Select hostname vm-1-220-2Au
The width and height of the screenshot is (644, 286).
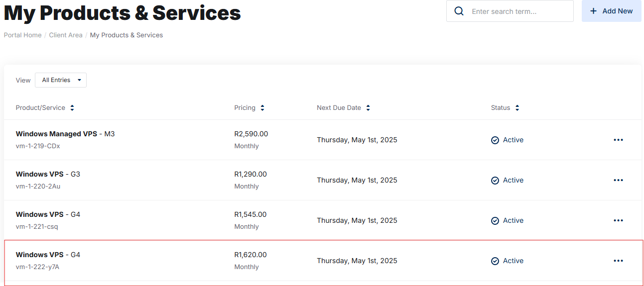(x=38, y=187)
